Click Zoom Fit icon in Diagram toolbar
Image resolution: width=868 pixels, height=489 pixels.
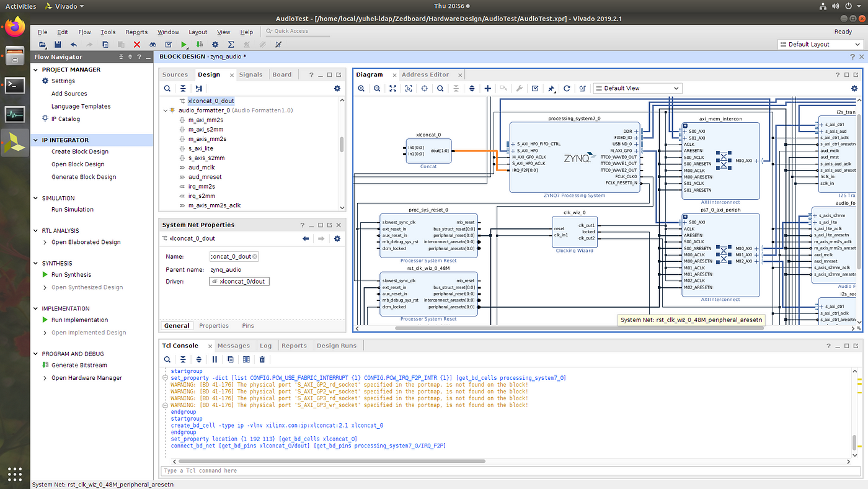pyautogui.click(x=393, y=88)
